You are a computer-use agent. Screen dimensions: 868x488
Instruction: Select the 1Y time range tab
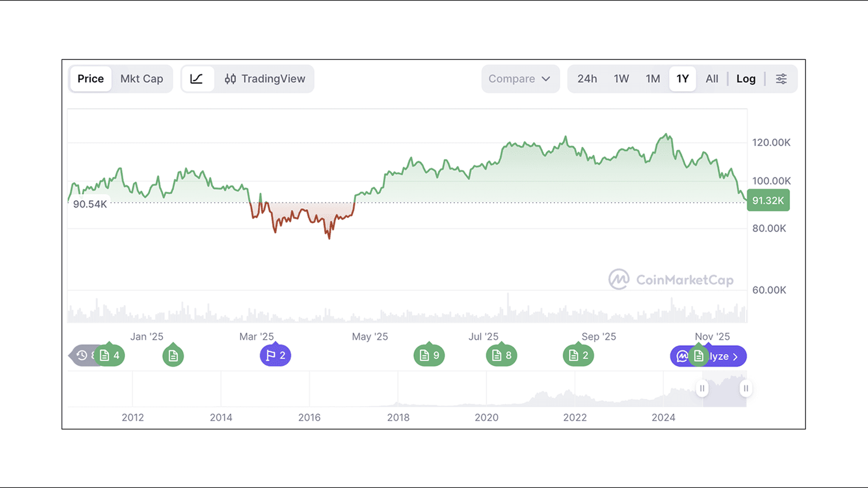[682, 79]
